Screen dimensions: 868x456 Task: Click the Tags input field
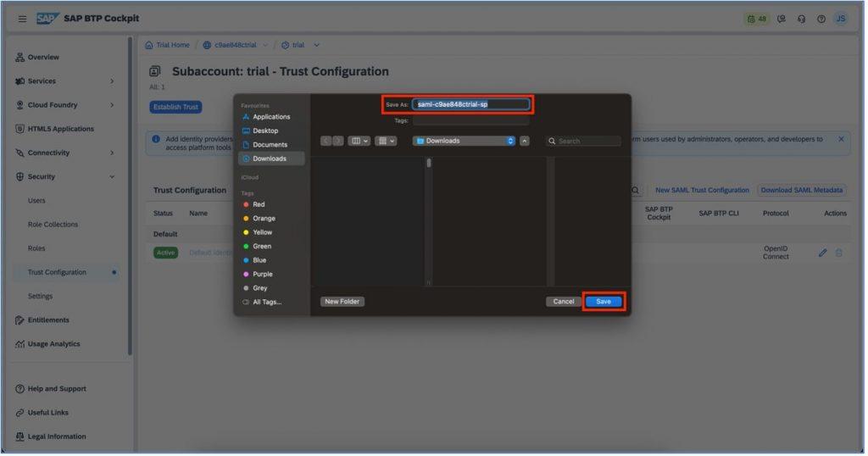click(x=472, y=120)
